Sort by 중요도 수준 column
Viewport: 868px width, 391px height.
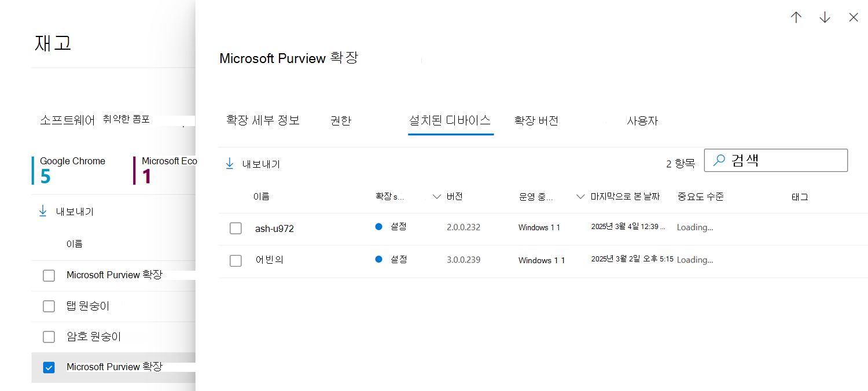700,197
